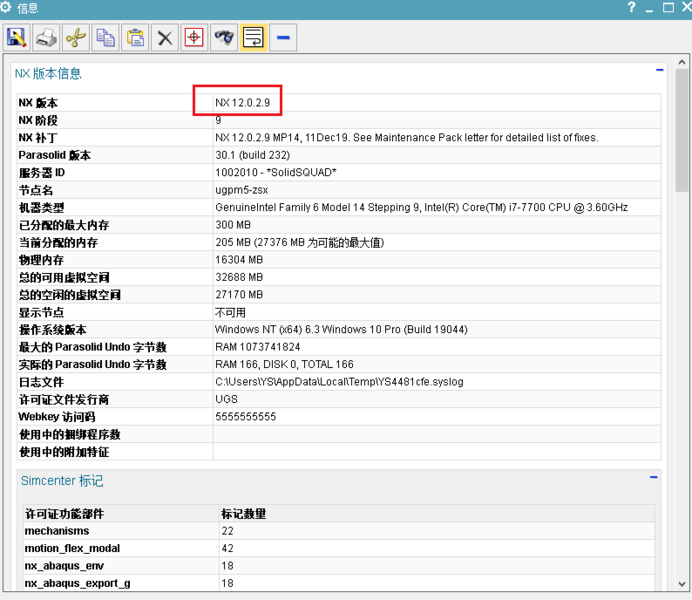Click the mechanisms row in license table

(57, 531)
